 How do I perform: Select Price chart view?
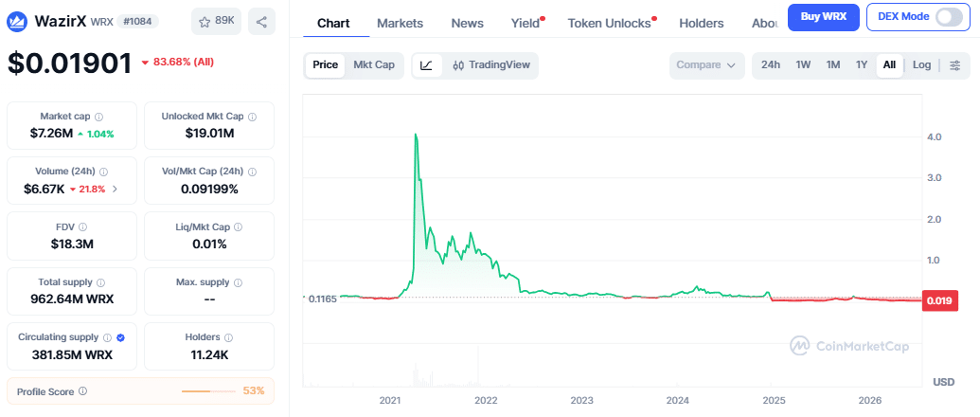(325, 65)
